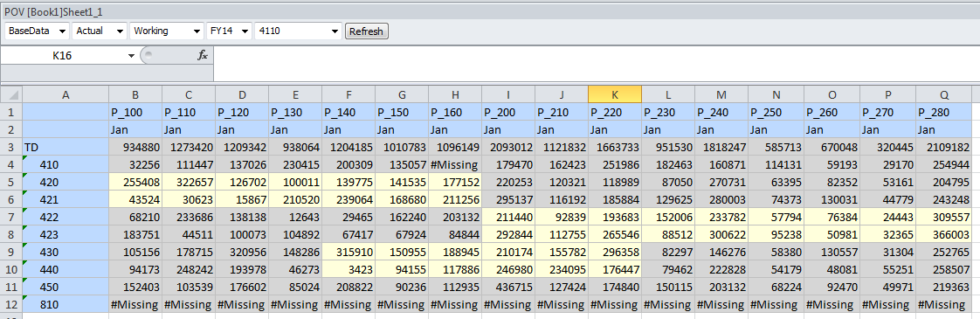Click cell with value 12643
Screen dimensions: 980x319
[x=295, y=217]
